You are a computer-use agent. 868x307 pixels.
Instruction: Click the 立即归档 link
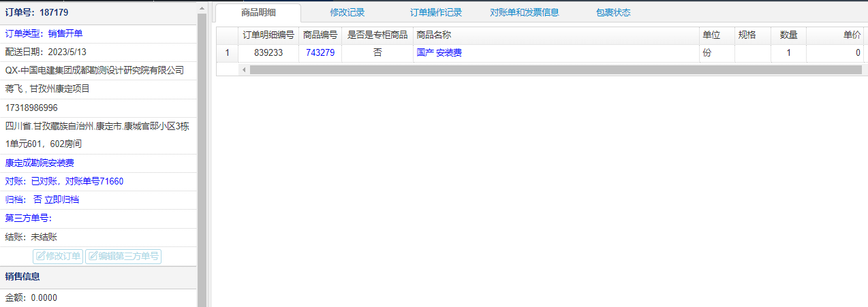click(61, 199)
